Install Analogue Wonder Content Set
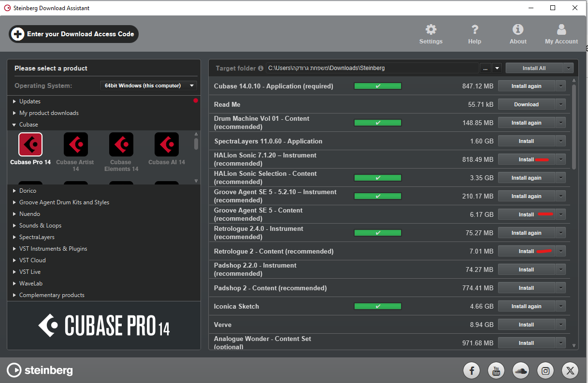 click(526, 343)
